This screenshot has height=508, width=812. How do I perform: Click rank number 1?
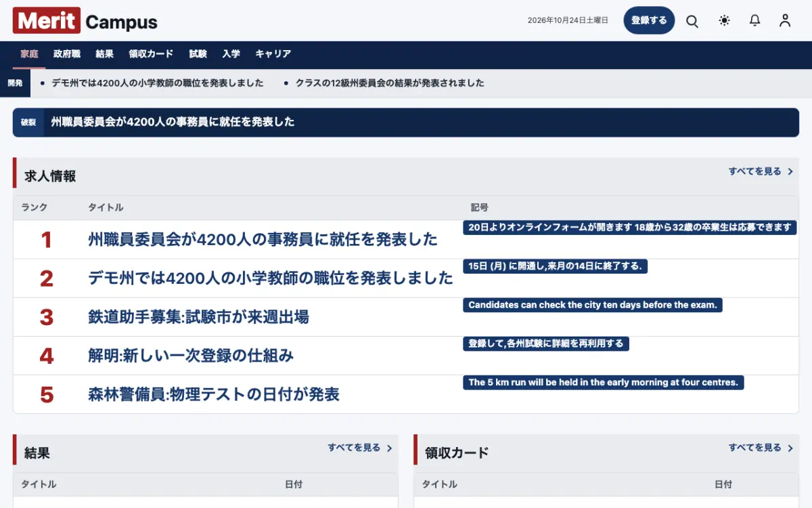(x=46, y=240)
